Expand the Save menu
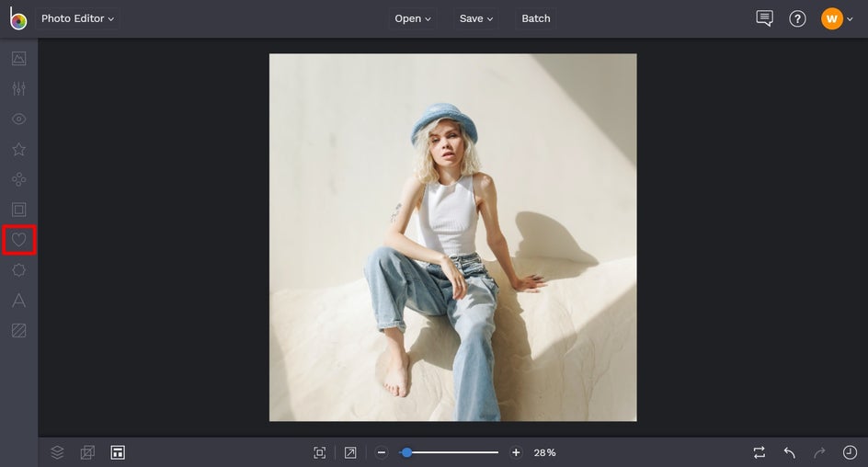 tap(476, 18)
